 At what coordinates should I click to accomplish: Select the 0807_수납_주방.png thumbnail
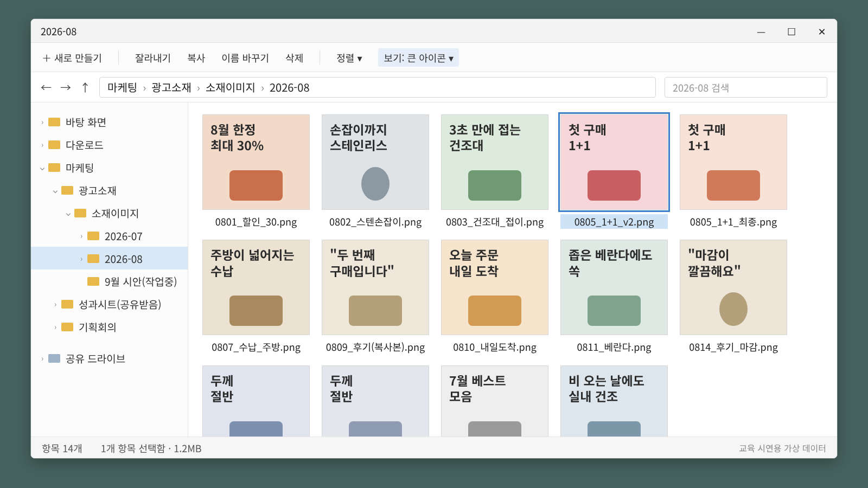point(256,287)
